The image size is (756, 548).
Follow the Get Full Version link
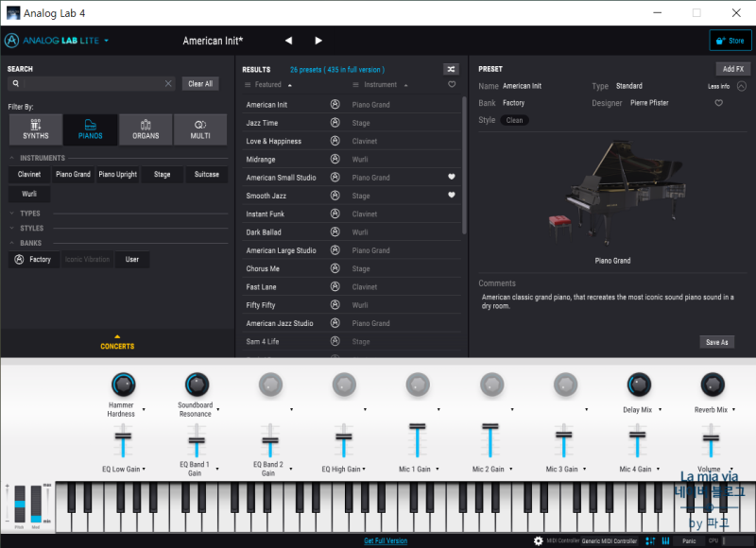(386, 540)
